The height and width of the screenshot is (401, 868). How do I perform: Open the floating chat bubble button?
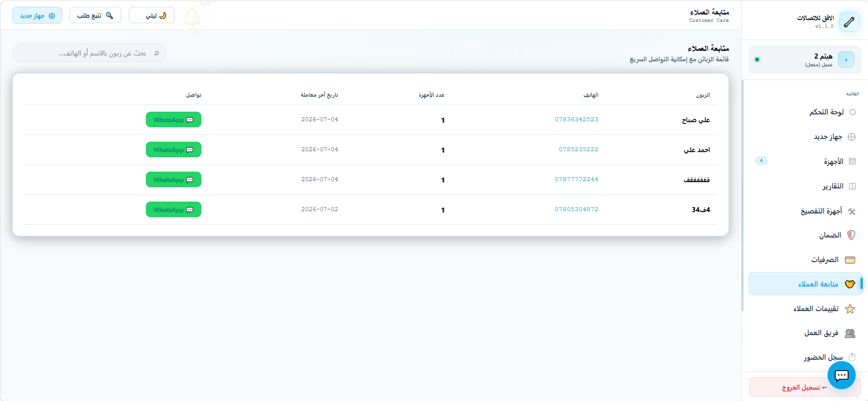pyautogui.click(x=841, y=375)
